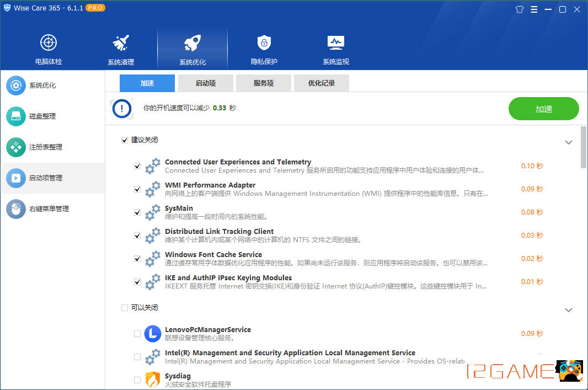
Task: Switch to the 优化记录 tab
Action: (322, 83)
